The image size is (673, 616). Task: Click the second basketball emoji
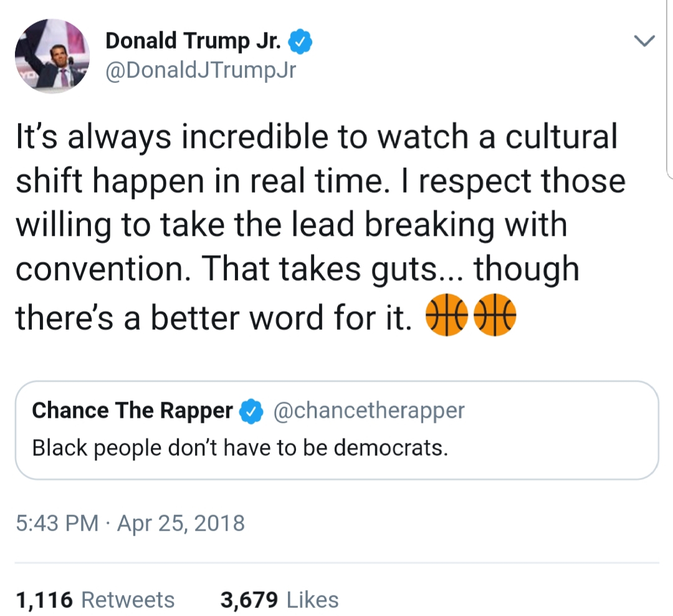494,315
